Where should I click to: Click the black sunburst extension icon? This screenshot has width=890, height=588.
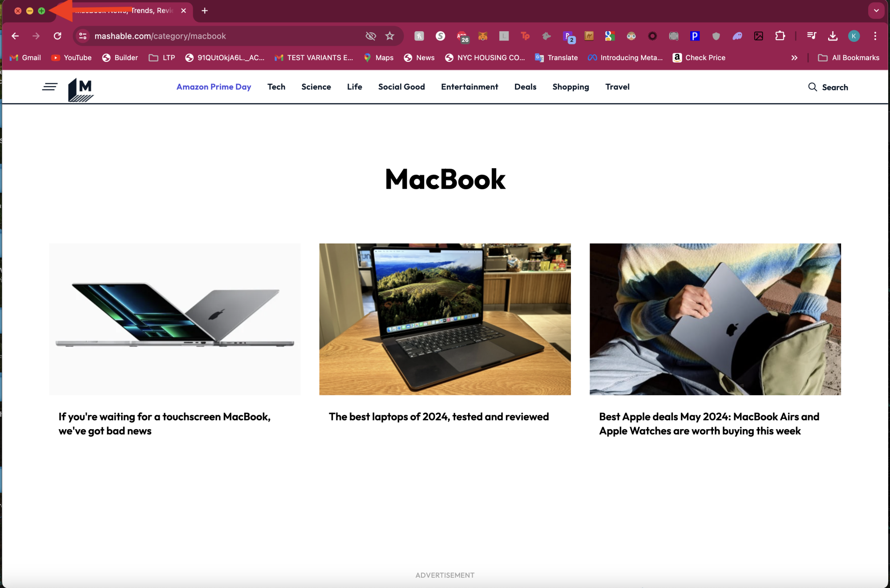click(x=652, y=36)
